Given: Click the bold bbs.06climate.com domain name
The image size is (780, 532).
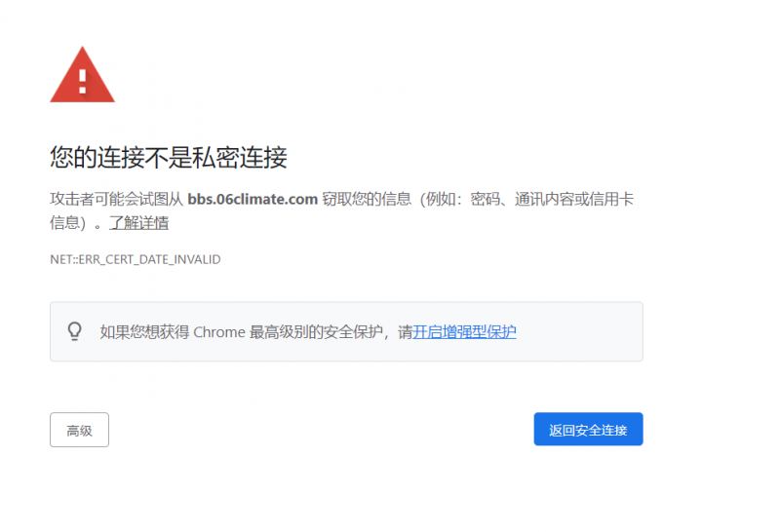Looking at the screenshot, I should pos(253,200).
